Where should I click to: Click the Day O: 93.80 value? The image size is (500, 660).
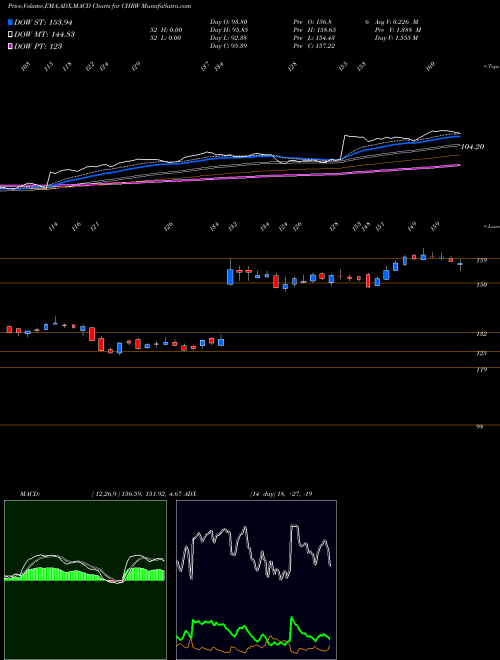pos(229,22)
